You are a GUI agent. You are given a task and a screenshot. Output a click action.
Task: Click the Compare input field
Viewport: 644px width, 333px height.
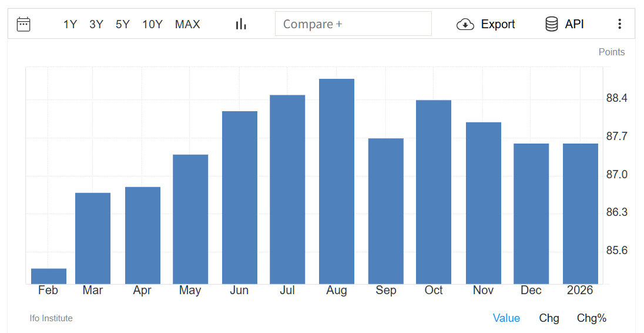click(x=353, y=24)
